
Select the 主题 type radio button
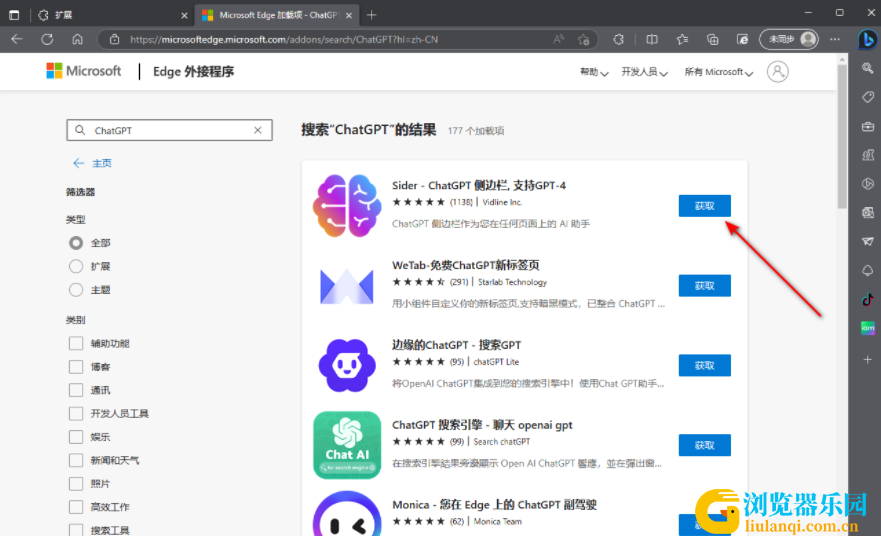[x=76, y=290]
